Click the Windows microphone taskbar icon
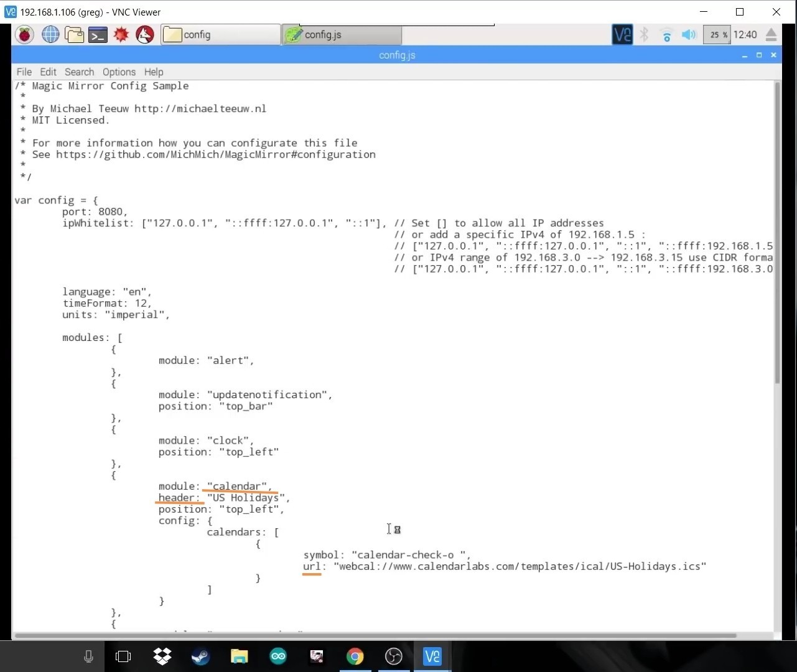Viewport: 797px width, 672px height. (x=88, y=656)
